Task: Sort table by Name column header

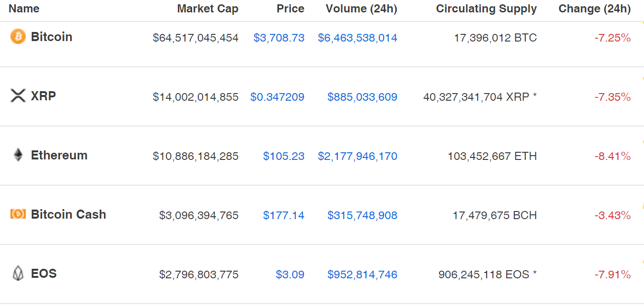Action: point(24,9)
